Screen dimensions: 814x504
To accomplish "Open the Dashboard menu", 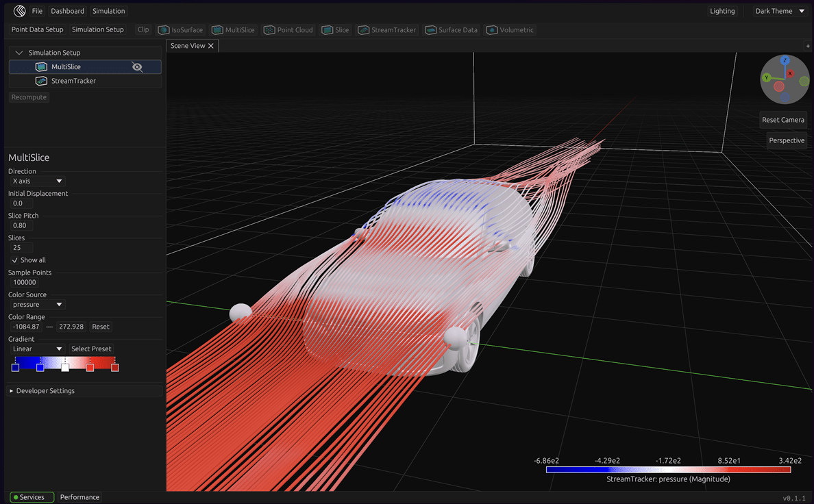I will pos(67,11).
